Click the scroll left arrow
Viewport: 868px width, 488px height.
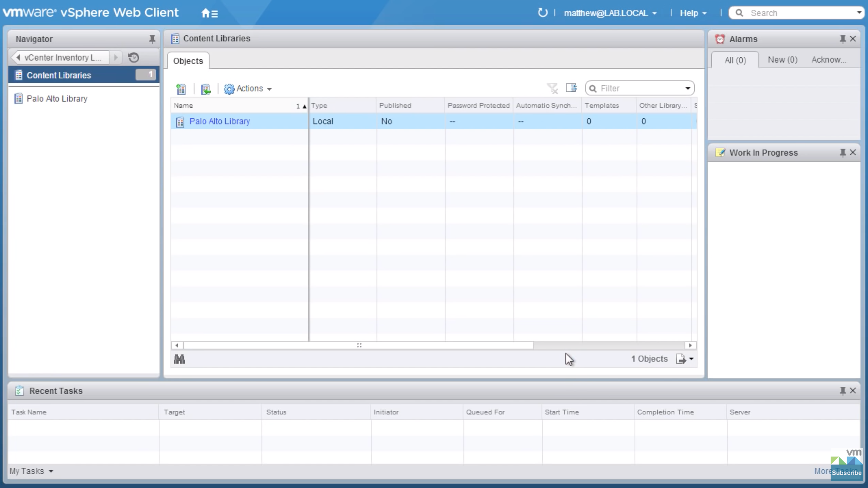tap(177, 345)
